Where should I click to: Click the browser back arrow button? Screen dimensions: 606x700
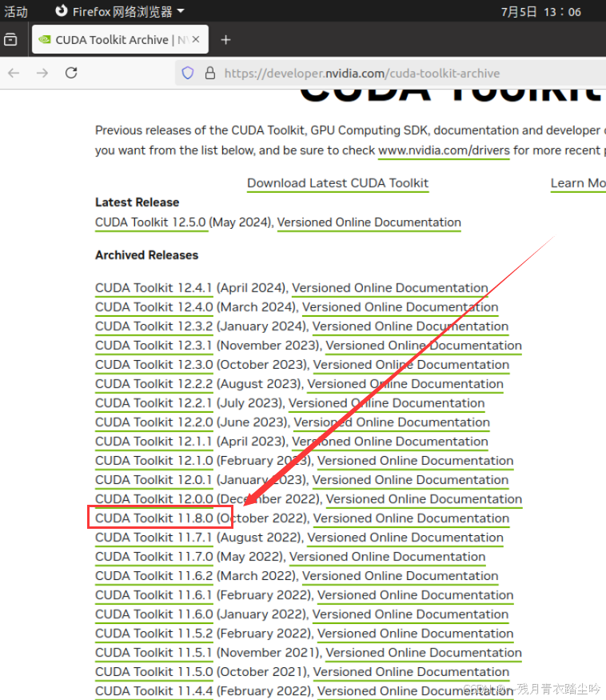pyautogui.click(x=14, y=73)
